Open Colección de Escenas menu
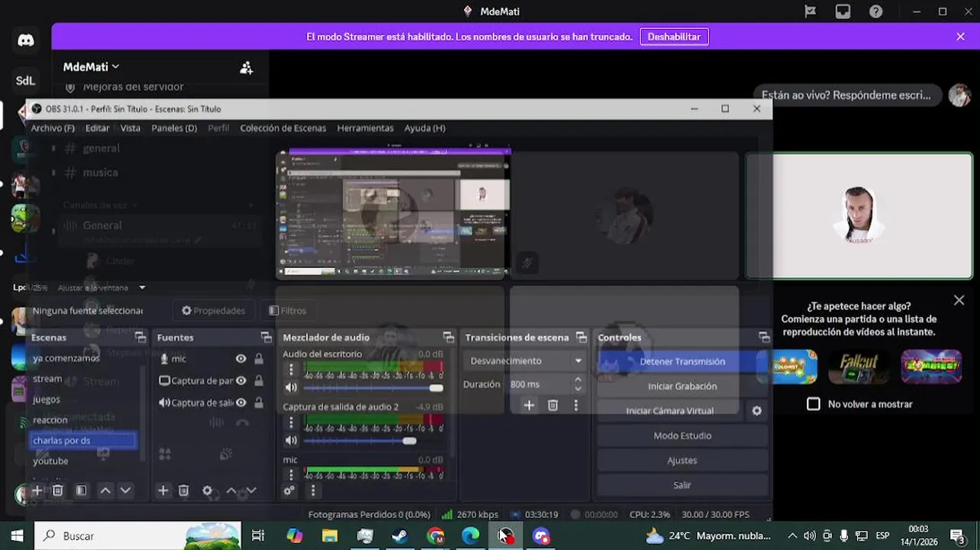The width and height of the screenshot is (980, 550). tap(283, 128)
